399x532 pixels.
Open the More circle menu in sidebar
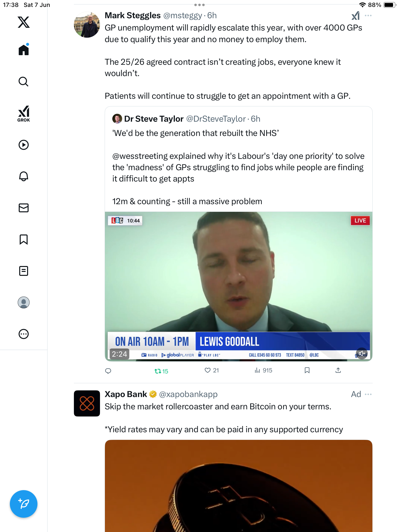(x=24, y=334)
